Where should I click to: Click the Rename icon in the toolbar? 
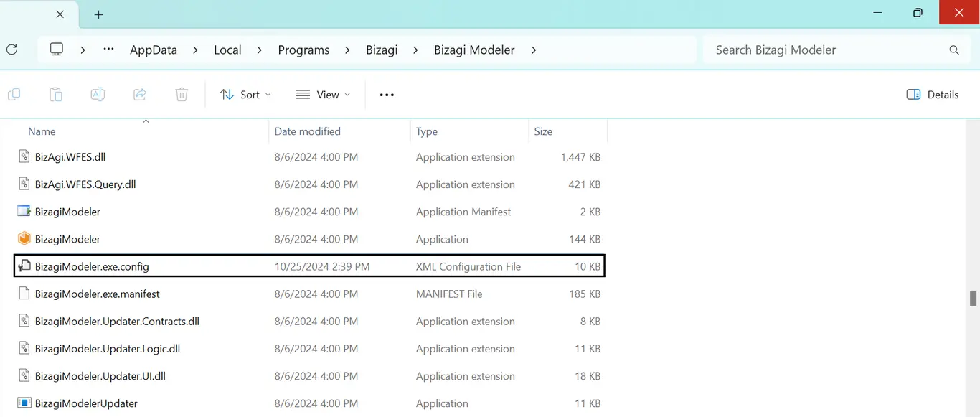tap(98, 95)
